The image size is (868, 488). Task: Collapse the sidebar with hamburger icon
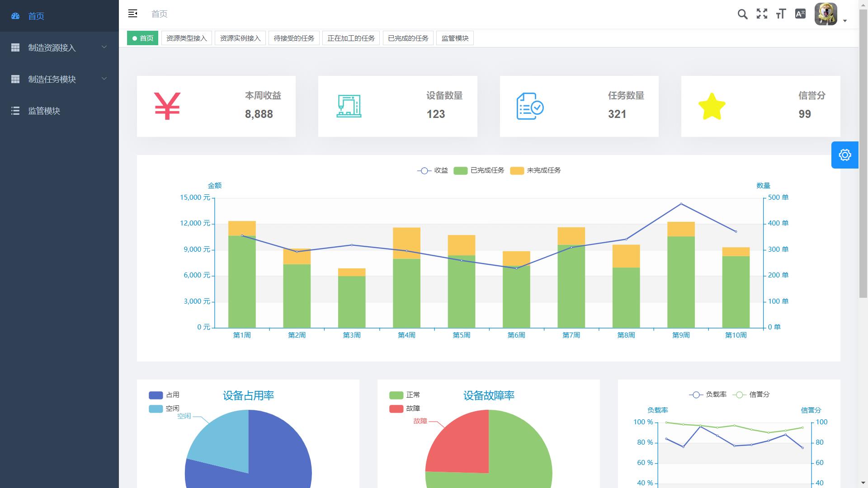tap(132, 14)
